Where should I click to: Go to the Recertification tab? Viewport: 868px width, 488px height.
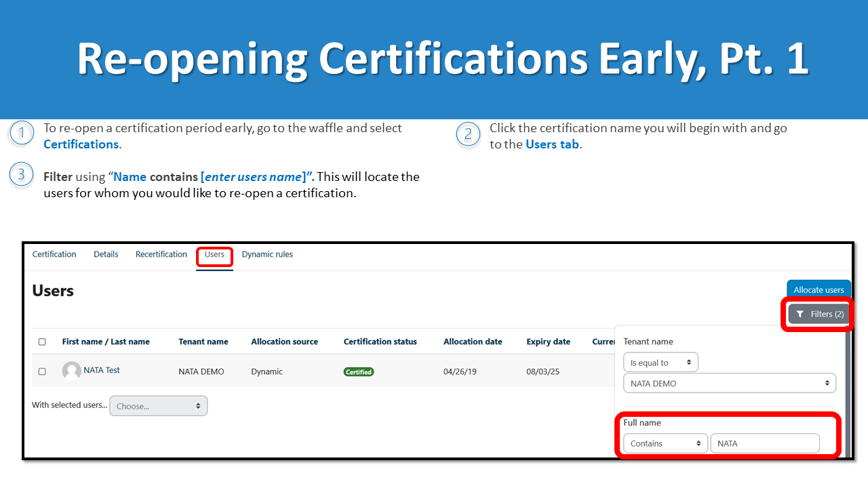(x=161, y=255)
